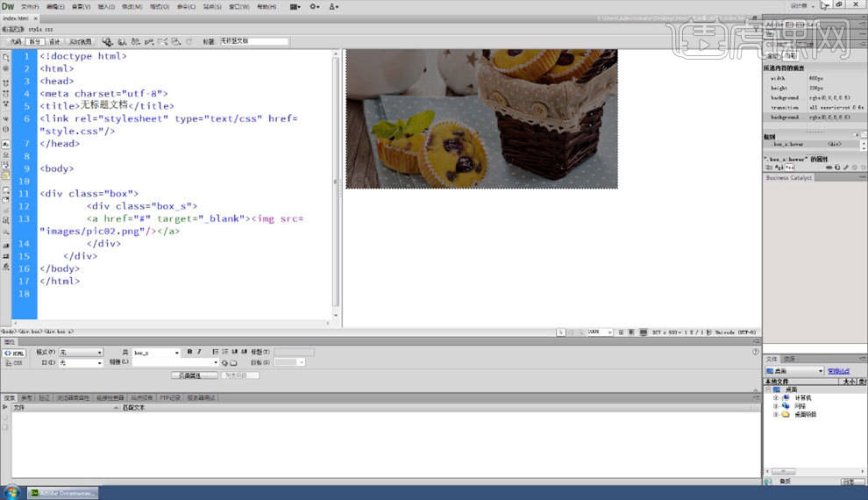Click the file management icon in document toolbar
The height and width of the screenshot is (500, 868).
pos(136,41)
